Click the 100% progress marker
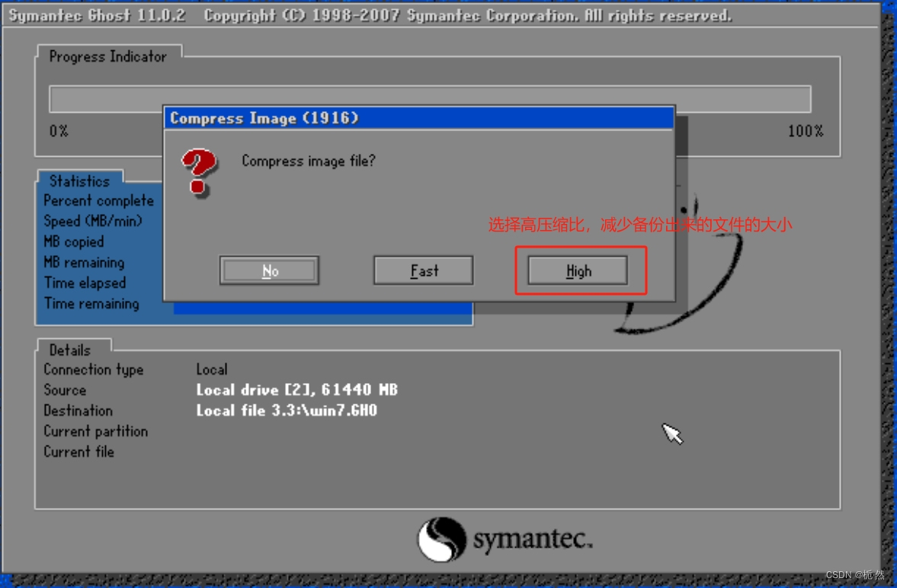Image resolution: width=897 pixels, height=588 pixels. [x=806, y=132]
